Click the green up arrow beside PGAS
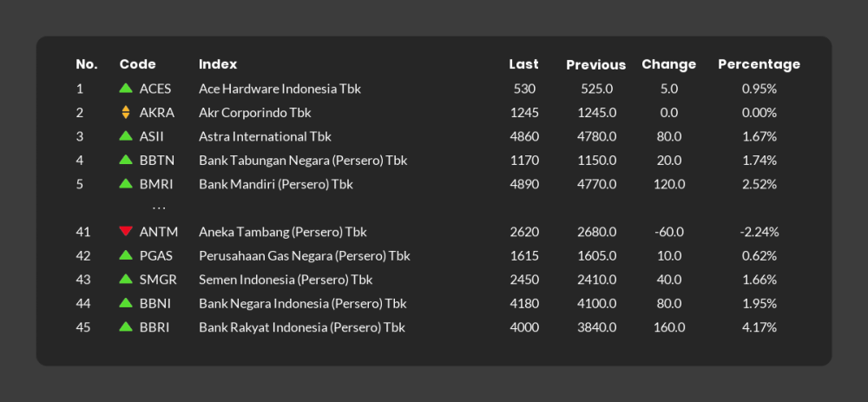This screenshot has height=402, width=868. [x=126, y=254]
